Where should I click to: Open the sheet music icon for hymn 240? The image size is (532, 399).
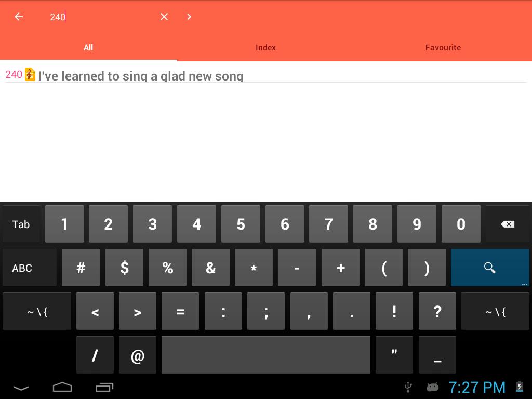[x=30, y=74]
